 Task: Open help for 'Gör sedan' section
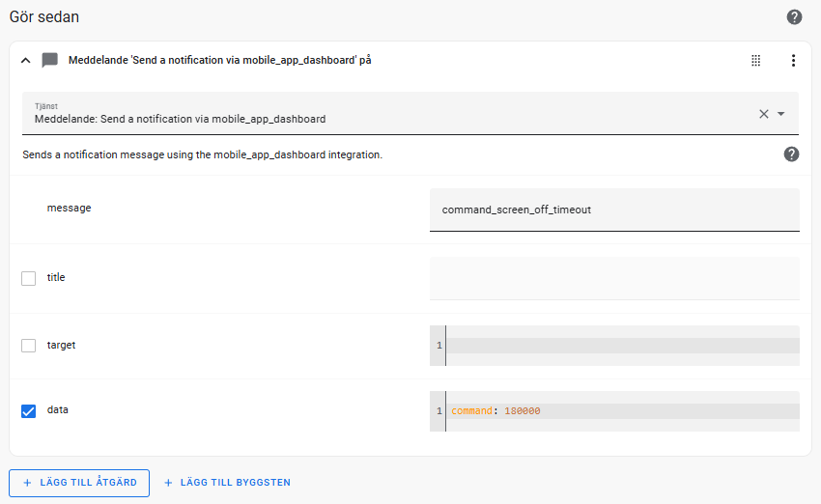pyautogui.click(x=794, y=16)
